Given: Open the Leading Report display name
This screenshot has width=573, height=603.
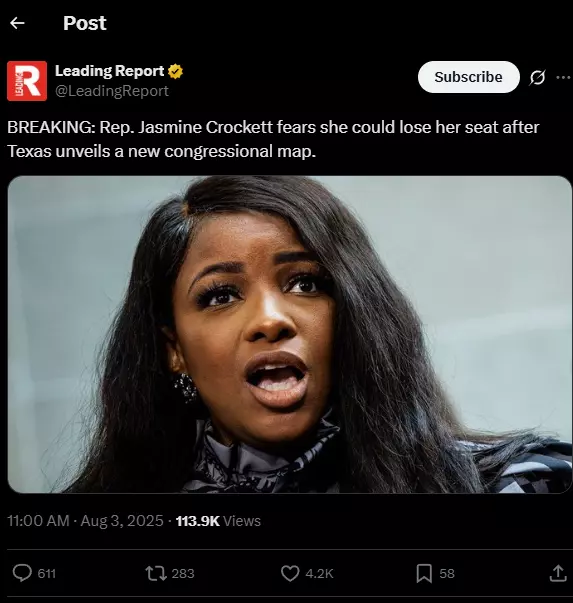Looking at the screenshot, I should [x=109, y=71].
